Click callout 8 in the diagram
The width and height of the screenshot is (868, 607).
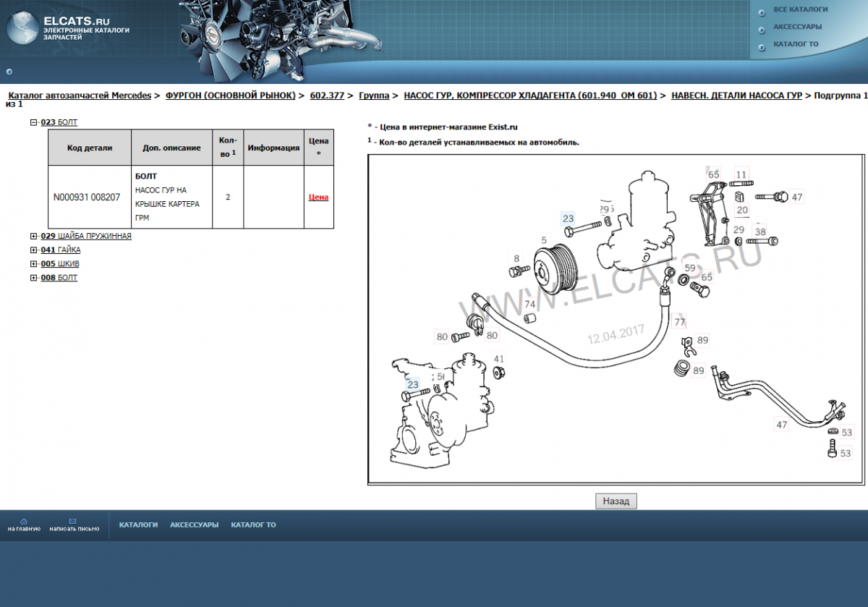coord(516,258)
